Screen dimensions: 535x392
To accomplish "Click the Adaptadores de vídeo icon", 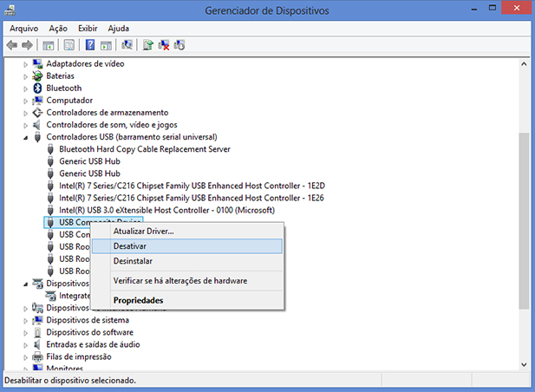I will (x=37, y=63).
